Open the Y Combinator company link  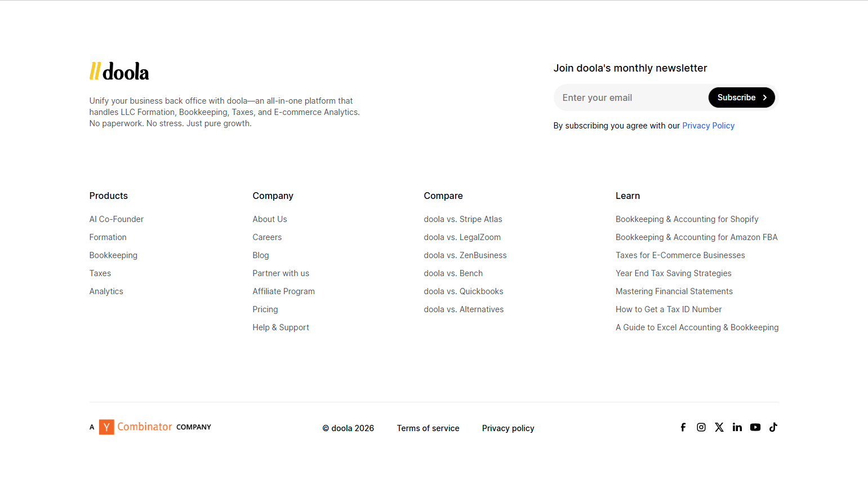click(x=150, y=427)
